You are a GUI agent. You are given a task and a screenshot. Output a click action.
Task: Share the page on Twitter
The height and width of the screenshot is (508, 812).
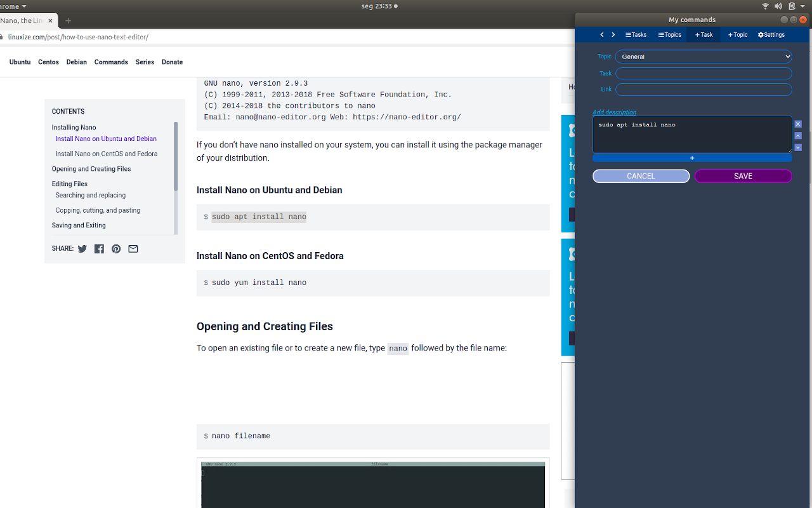(82, 249)
